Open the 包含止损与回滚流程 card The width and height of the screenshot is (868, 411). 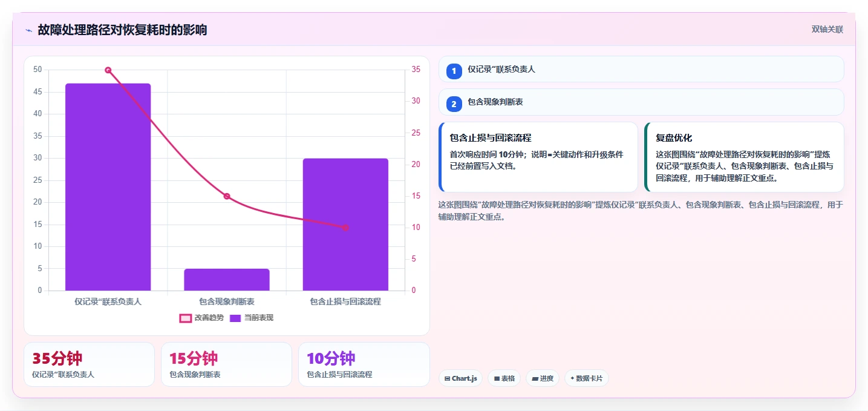[x=538, y=157]
